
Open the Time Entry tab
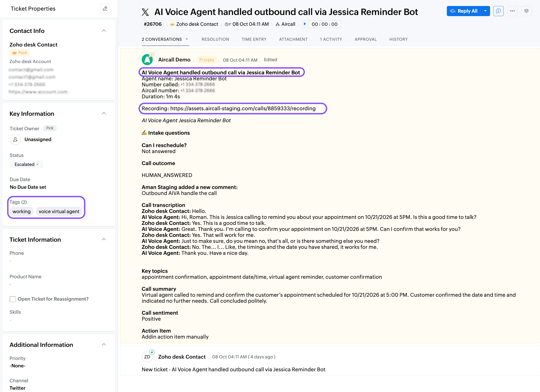point(254,39)
